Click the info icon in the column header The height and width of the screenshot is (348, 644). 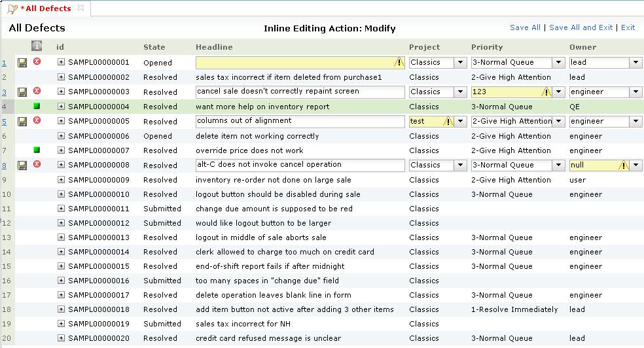(x=37, y=46)
